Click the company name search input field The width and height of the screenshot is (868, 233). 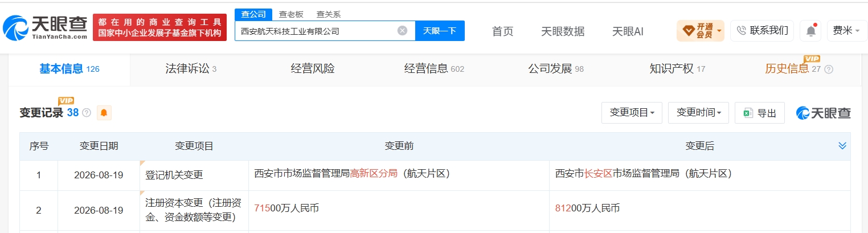(x=316, y=31)
